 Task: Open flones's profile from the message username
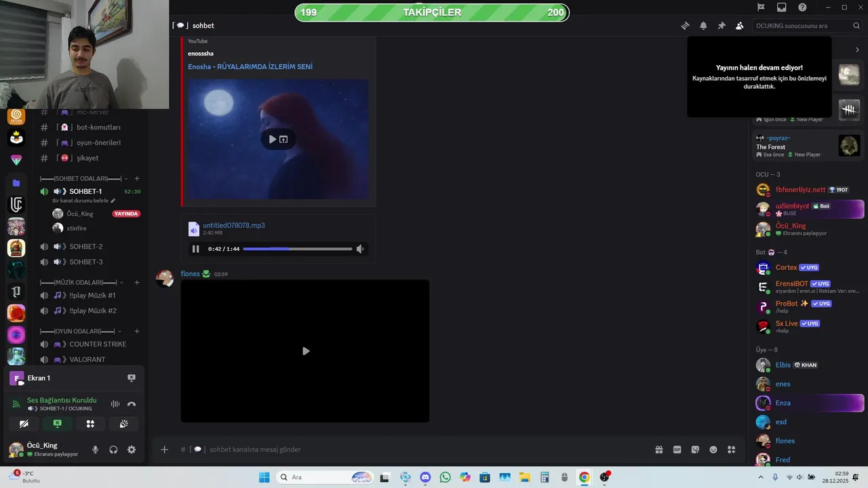(191, 274)
